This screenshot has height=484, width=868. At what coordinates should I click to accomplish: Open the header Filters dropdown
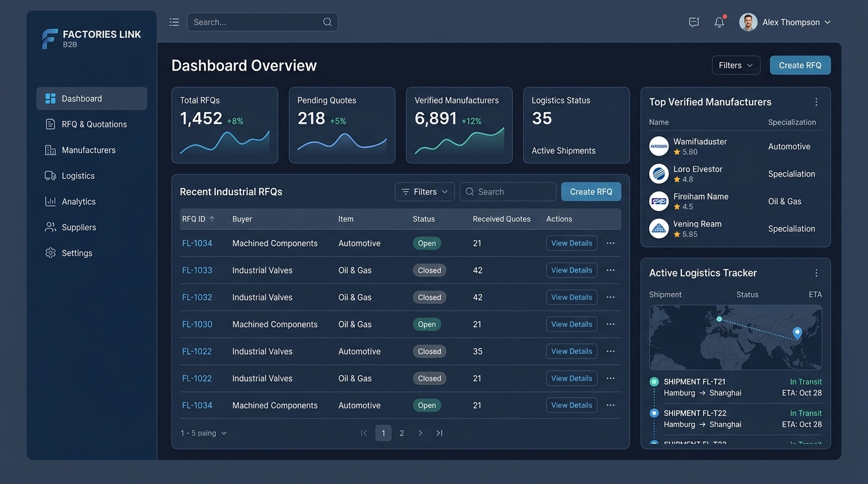pos(736,65)
